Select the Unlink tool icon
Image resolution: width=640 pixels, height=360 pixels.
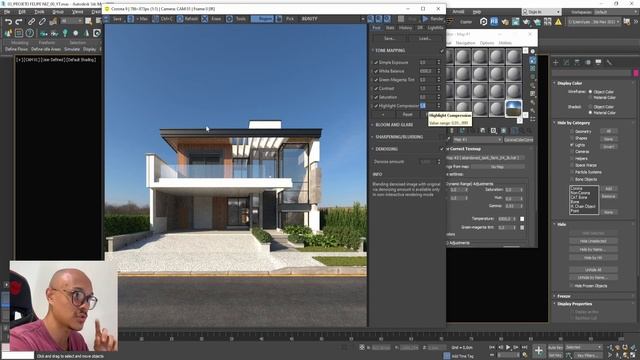(42, 22)
